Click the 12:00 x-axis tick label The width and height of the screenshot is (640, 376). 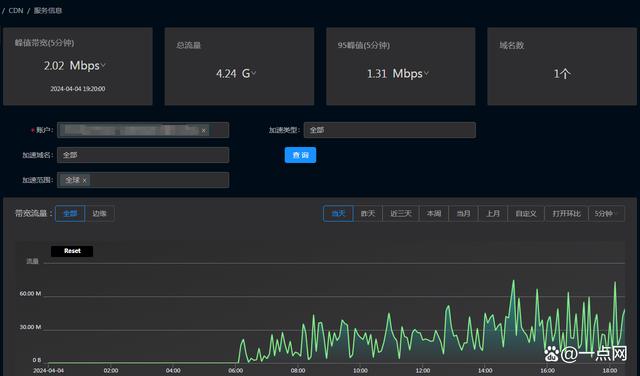click(423, 371)
